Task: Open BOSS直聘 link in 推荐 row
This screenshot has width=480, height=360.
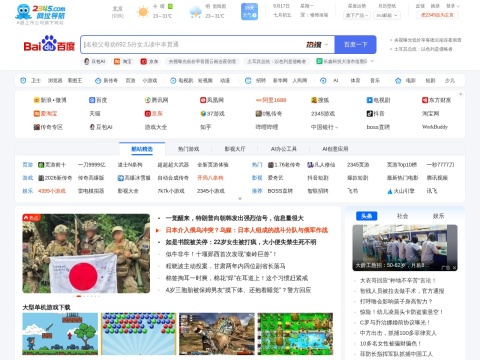Action: pyautogui.click(x=280, y=191)
